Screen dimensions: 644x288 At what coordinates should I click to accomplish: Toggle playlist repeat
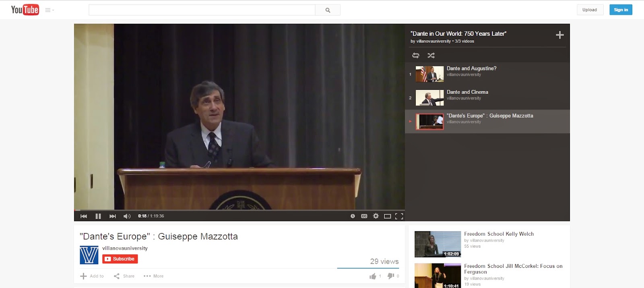click(x=416, y=56)
